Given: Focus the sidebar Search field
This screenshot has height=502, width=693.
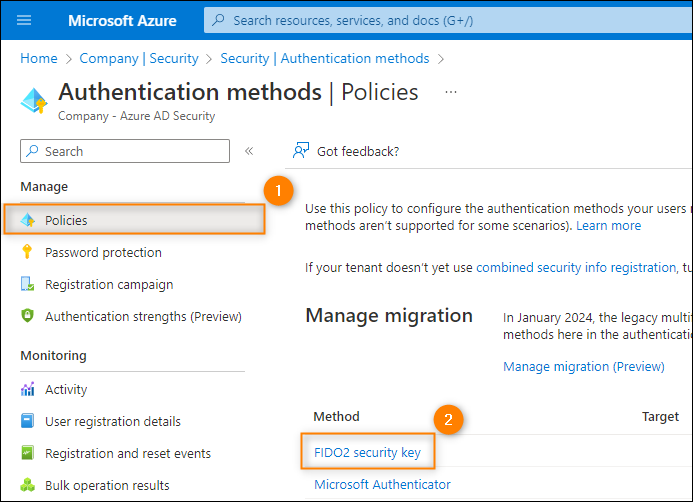Looking at the screenshot, I should point(125,151).
